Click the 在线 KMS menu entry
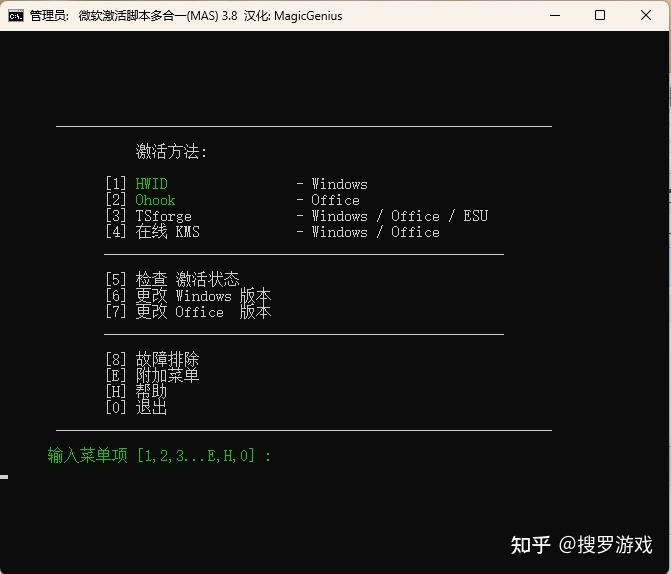The image size is (671, 574). click(x=152, y=232)
